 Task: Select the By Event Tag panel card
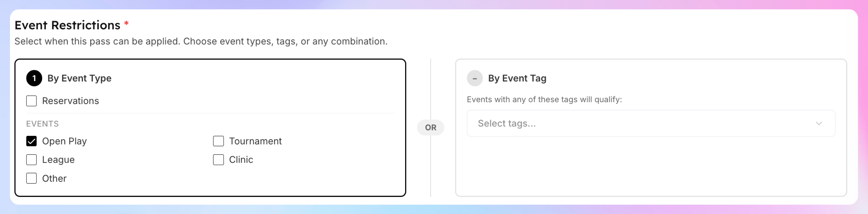click(651, 127)
